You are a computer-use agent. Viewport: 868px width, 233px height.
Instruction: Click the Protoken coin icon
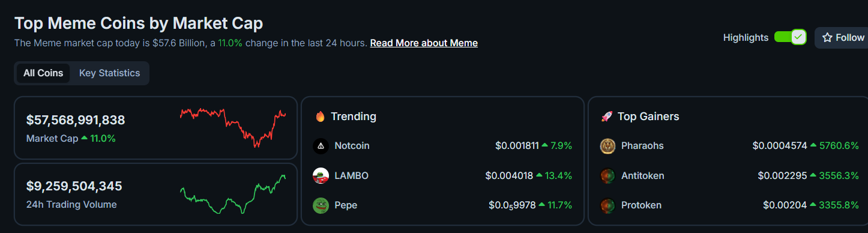click(x=607, y=205)
